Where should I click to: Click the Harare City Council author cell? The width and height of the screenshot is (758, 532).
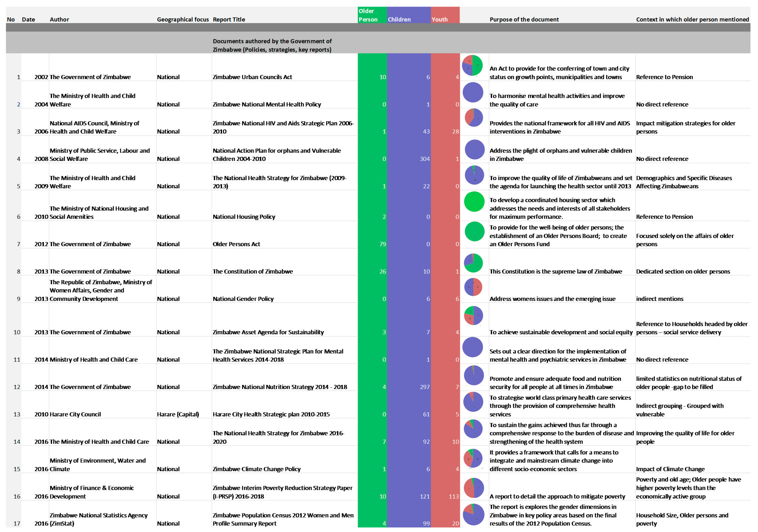(x=75, y=414)
